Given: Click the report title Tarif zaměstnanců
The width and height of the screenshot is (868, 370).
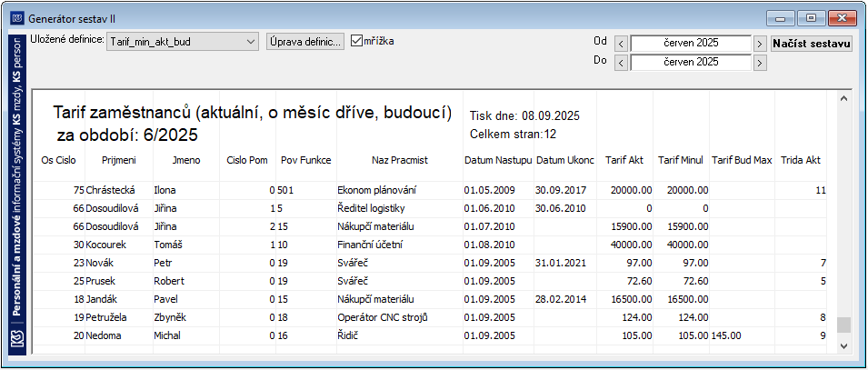Looking at the screenshot, I should click(x=253, y=113).
